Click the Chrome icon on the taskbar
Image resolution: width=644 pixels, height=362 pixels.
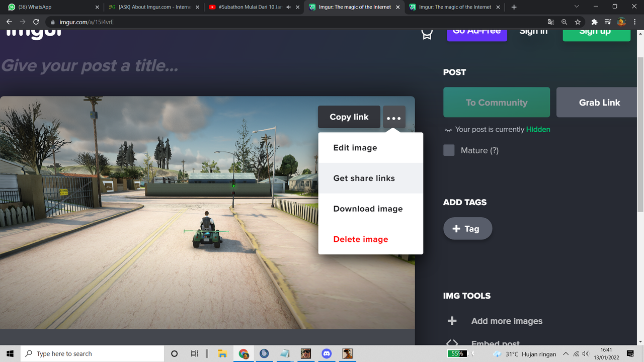pyautogui.click(x=244, y=353)
